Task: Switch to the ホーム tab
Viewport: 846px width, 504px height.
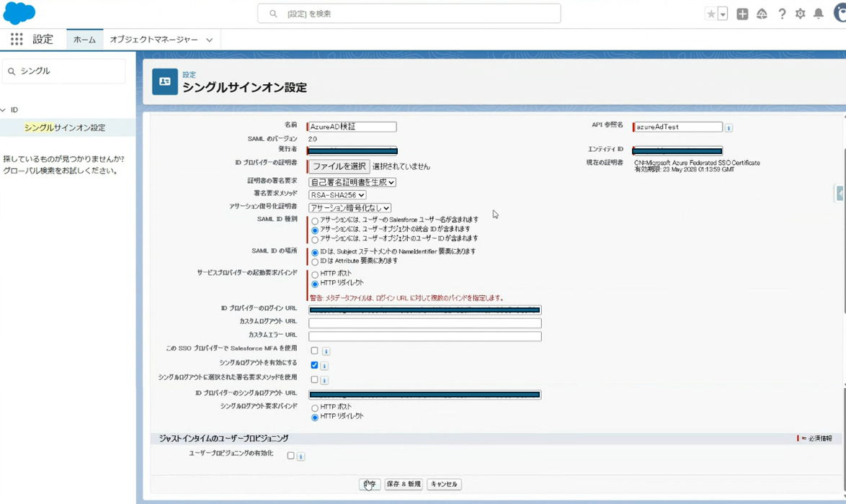Action: click(84, 40)
